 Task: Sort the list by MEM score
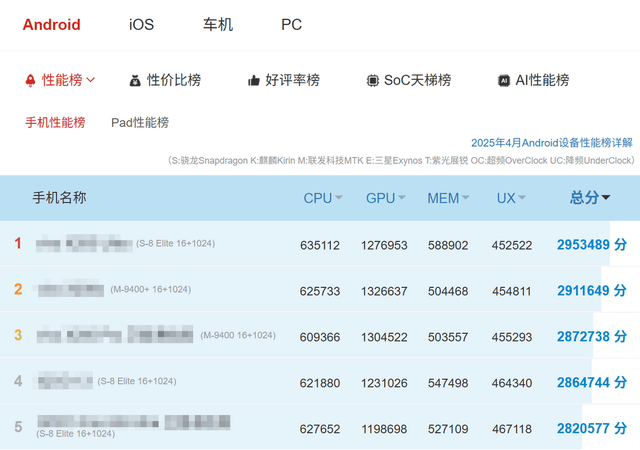449,198
